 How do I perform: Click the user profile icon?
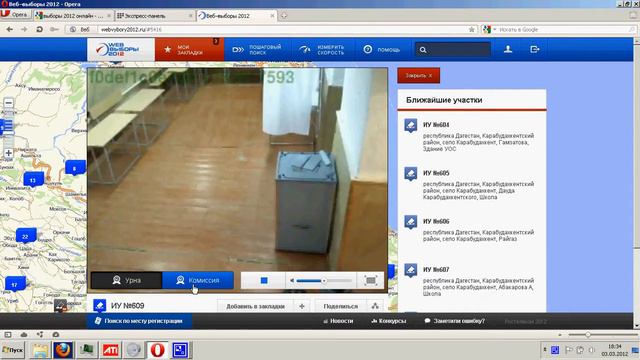508,49
